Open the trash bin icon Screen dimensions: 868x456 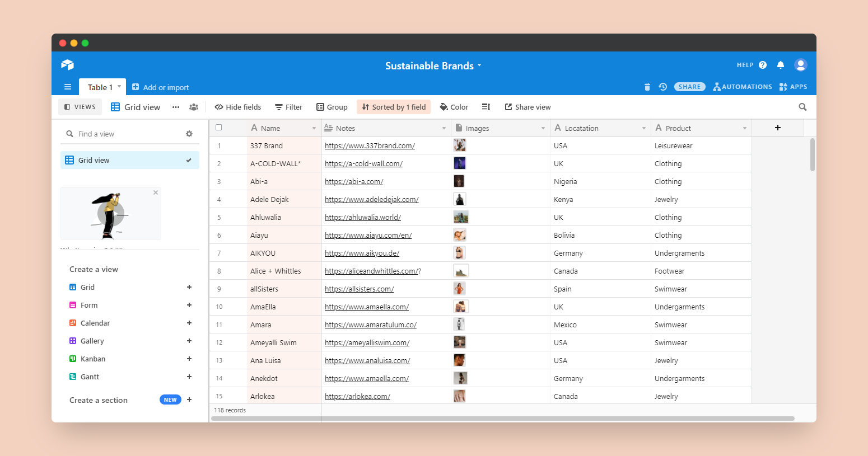[647, 87]
